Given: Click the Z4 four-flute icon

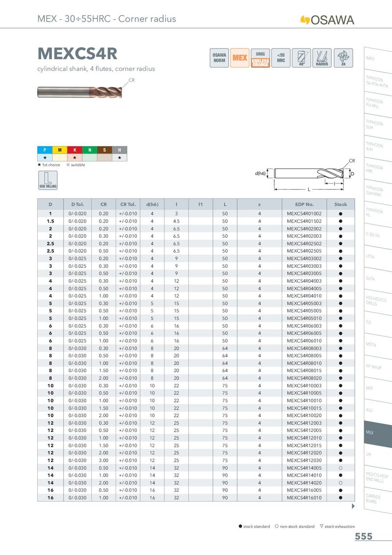Looking at the screenshot, I should (x=343, y=58).
